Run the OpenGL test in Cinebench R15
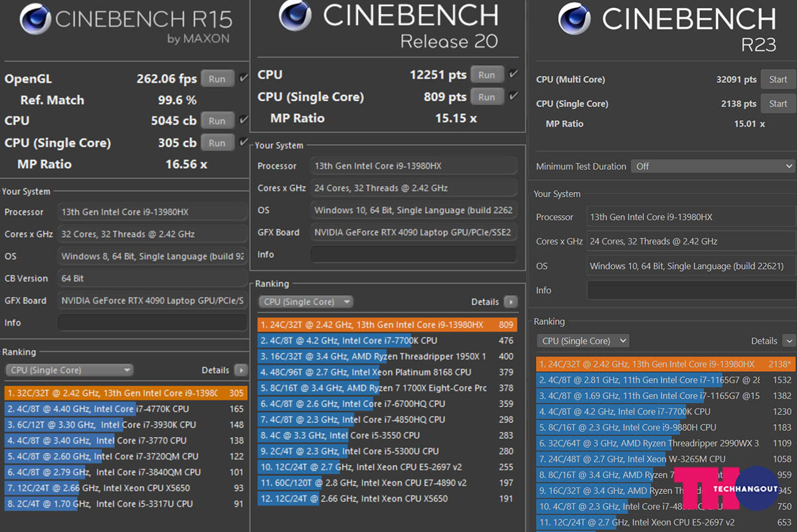797x532 pixels. (217, 78)
